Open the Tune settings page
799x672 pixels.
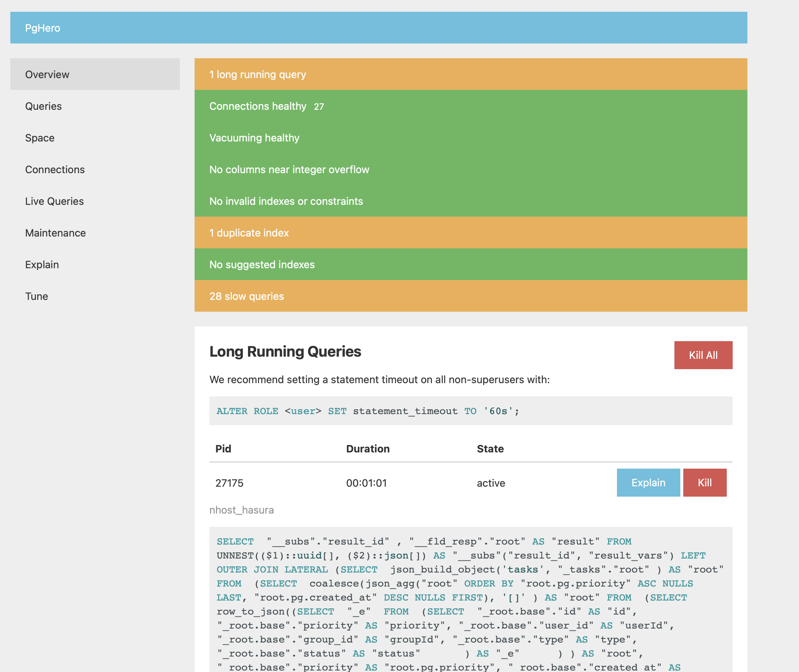pos(36,296)
